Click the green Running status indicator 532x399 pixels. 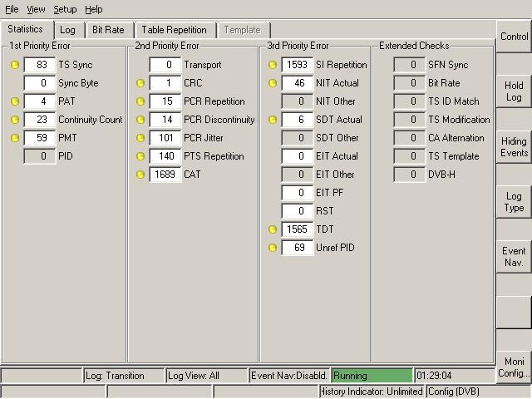click(x=372, y=376)
